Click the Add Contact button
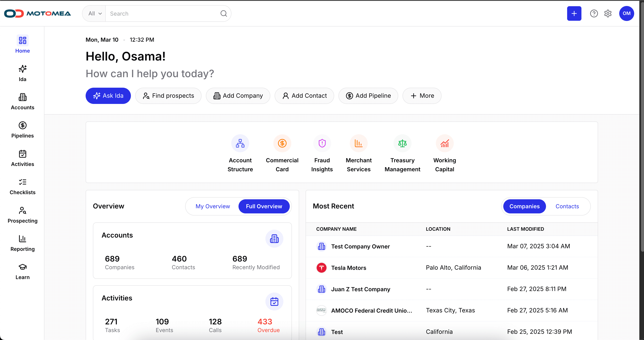 304,96
